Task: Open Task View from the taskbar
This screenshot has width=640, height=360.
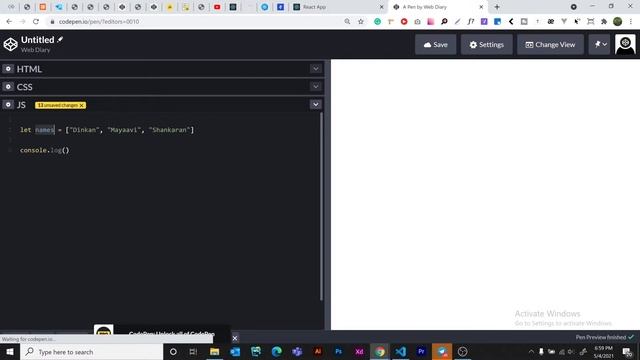Action: [193, 351]
